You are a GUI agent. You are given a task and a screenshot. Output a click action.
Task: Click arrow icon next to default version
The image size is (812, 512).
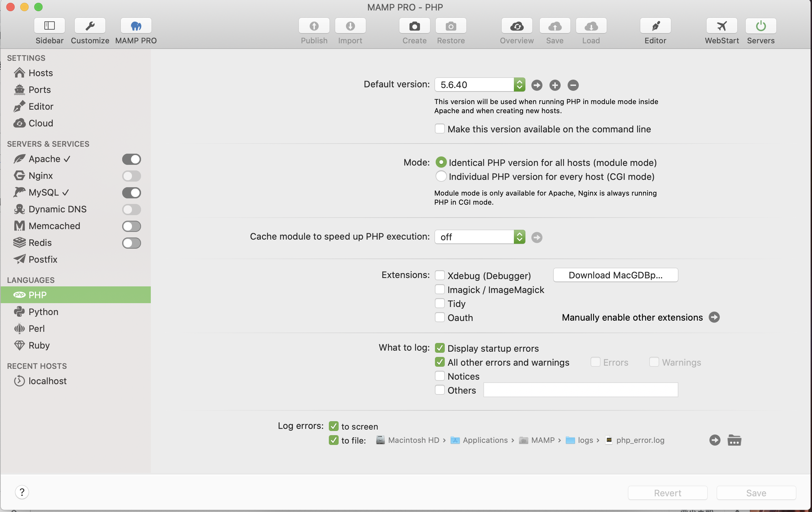pos(537,85)
